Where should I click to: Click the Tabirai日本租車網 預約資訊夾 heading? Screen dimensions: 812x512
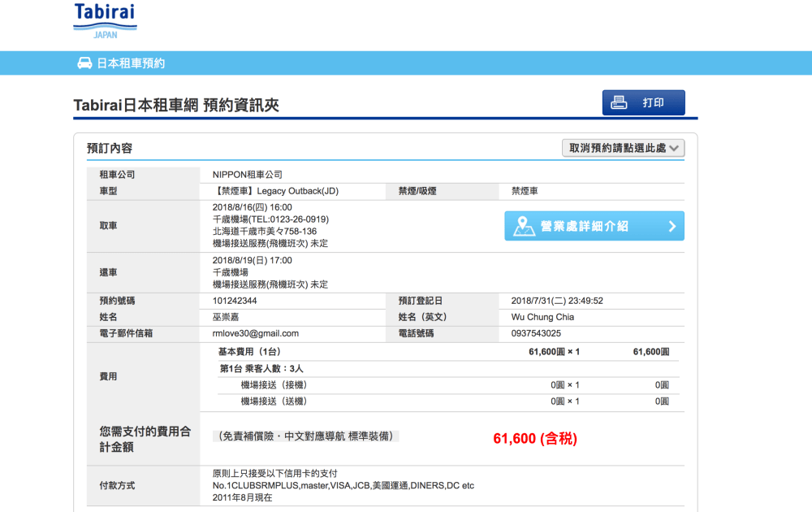click(x=176, y=105)
